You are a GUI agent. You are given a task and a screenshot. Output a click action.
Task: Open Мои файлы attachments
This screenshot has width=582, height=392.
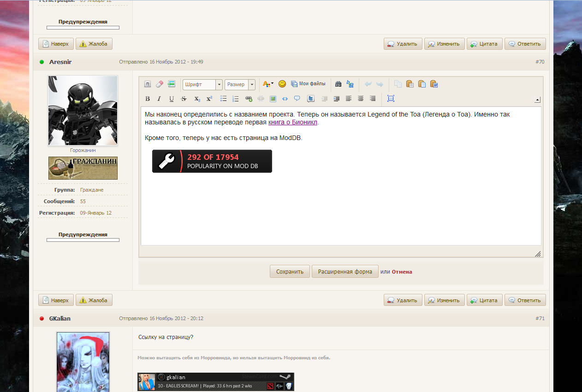[x=308, y=84]
